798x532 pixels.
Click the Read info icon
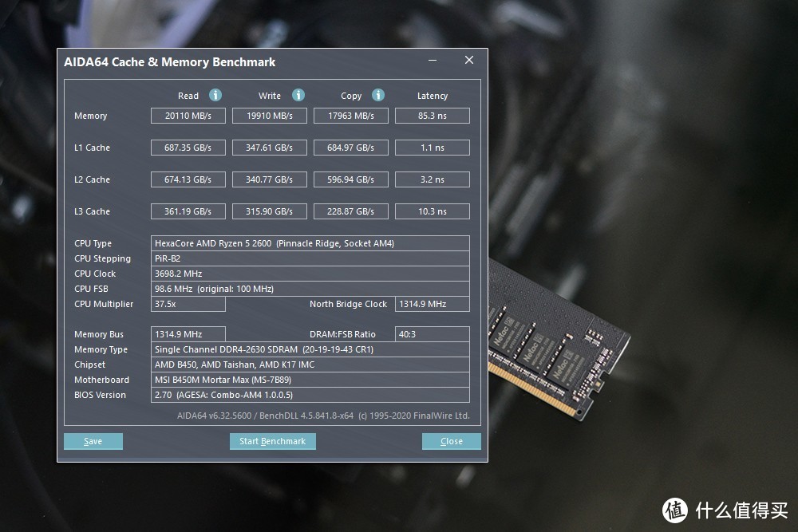(215, 95)
